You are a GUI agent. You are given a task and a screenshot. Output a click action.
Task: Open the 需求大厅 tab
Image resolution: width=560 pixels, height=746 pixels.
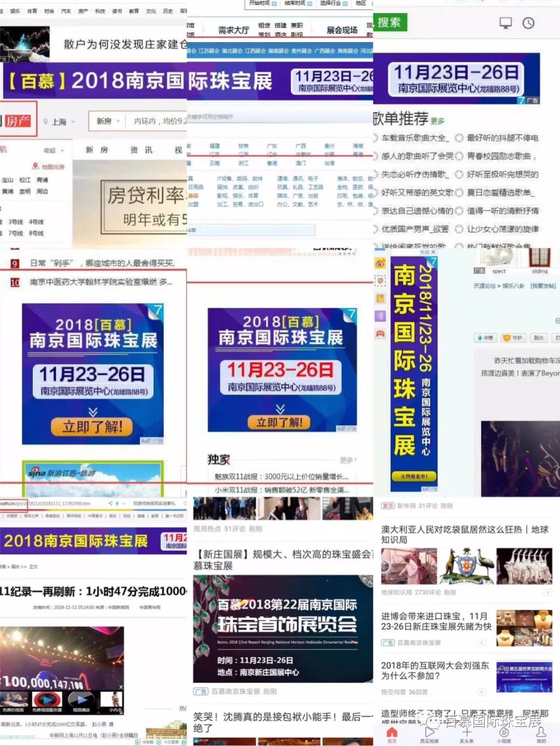[233, 30]
